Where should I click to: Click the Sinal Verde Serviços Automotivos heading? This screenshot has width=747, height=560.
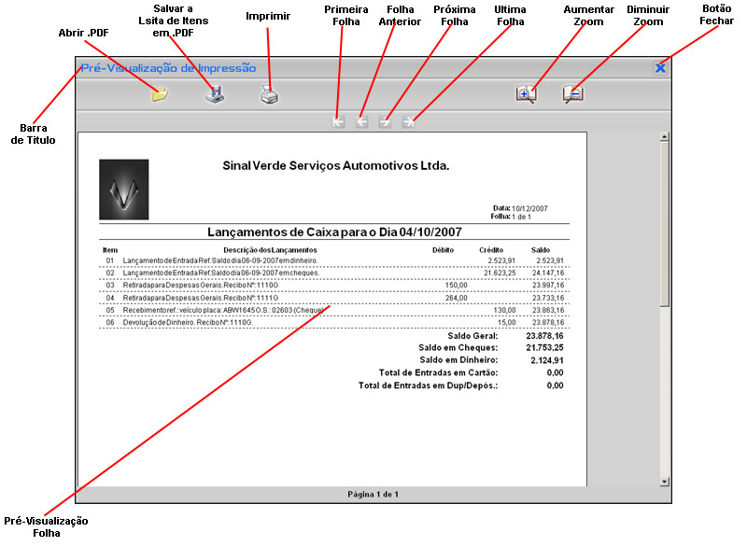click(336, 166)
